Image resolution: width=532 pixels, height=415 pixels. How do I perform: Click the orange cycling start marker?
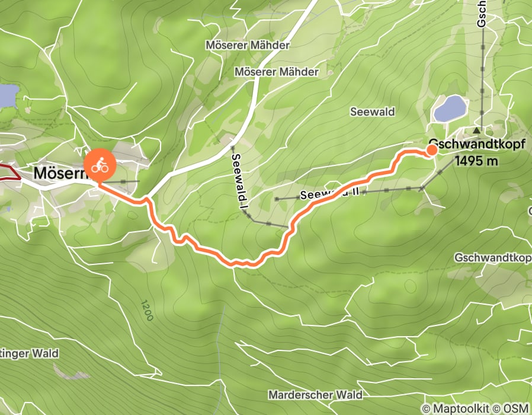pyautogui.click(x=100, y=165)
